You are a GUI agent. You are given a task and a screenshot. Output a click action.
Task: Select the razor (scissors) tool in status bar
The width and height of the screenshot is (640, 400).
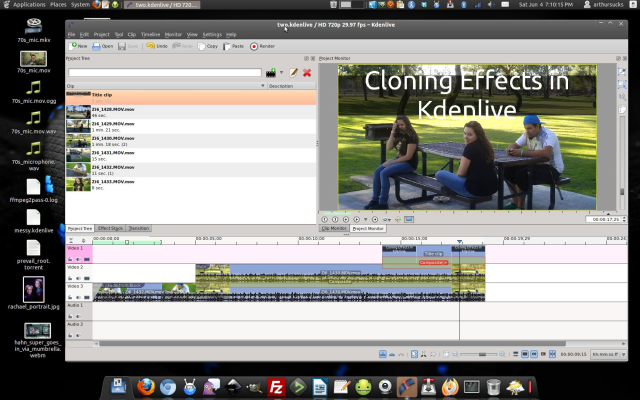coord(423,354)
